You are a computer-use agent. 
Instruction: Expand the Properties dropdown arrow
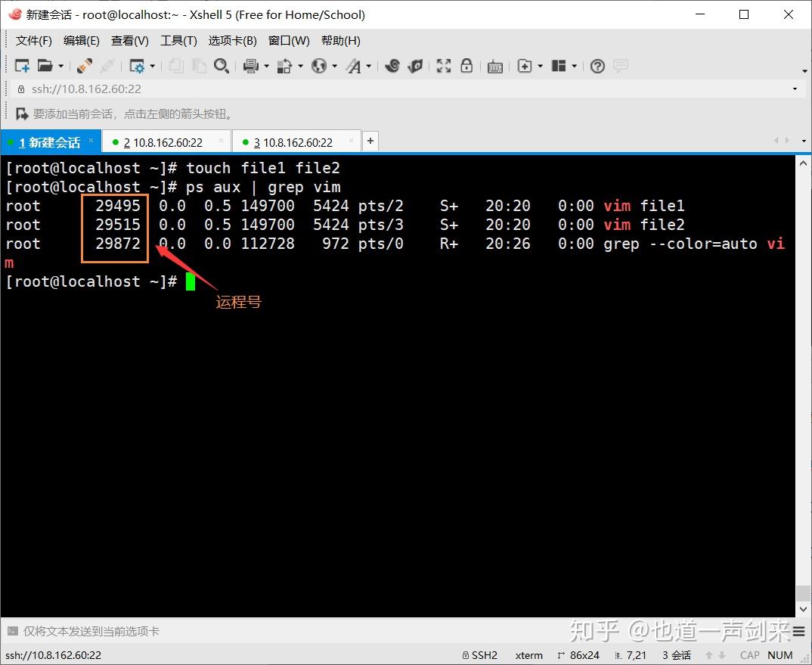pyautogui.click(x=152, y=67)
